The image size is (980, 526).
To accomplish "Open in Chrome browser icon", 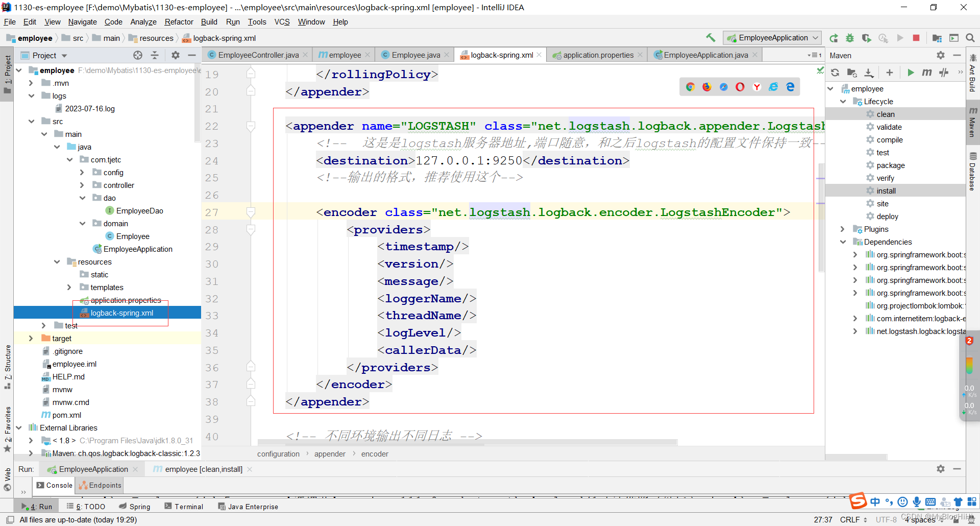I will (690, 87).
